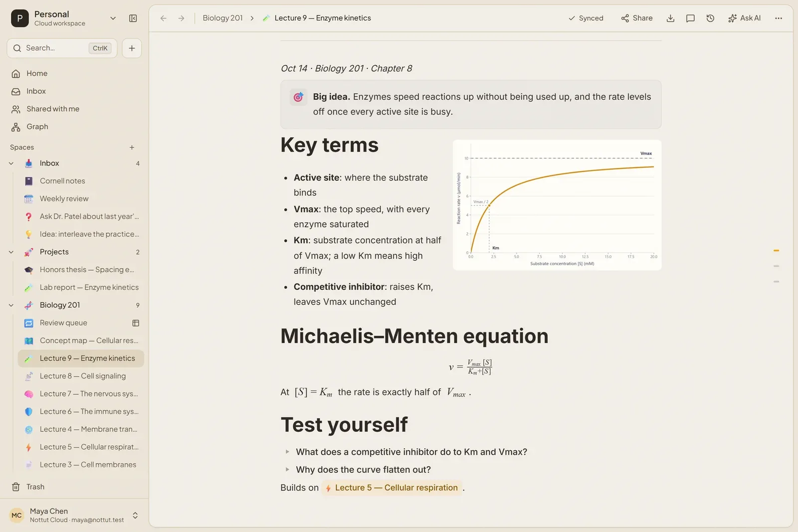
Task: Open Weekly review page
Action: (x=81, y=199)
